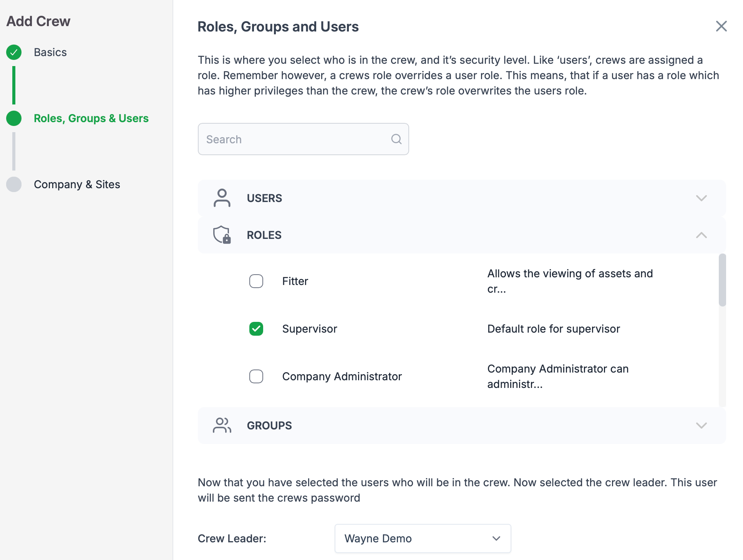Collapse the Roles section chevron
Image resolution: width=743 pixels, height=560 pixels.
(x=701, y=235)
